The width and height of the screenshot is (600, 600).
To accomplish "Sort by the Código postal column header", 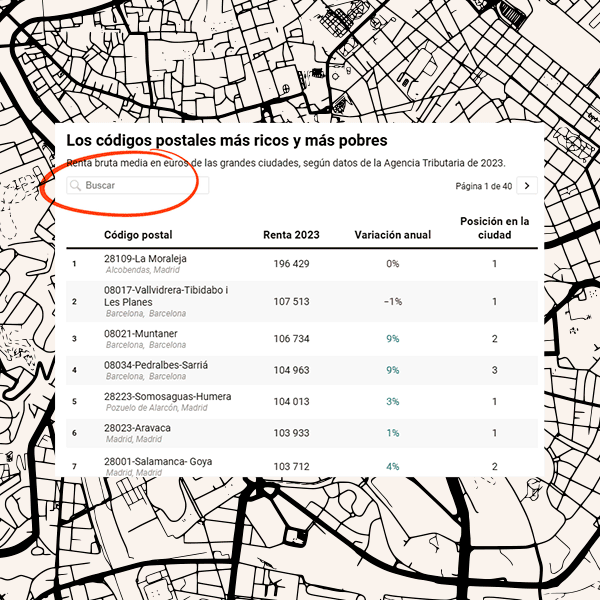I will [x=138, y=235].
